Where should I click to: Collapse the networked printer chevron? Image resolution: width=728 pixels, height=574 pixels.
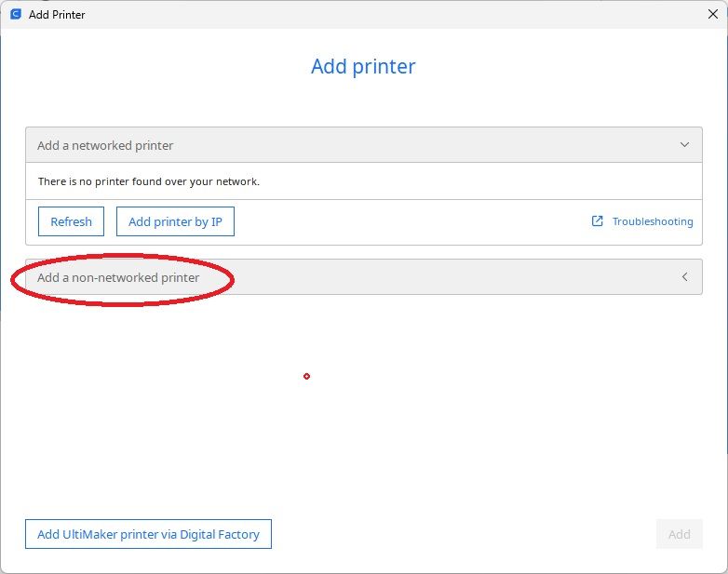click(x=684, y=145)
